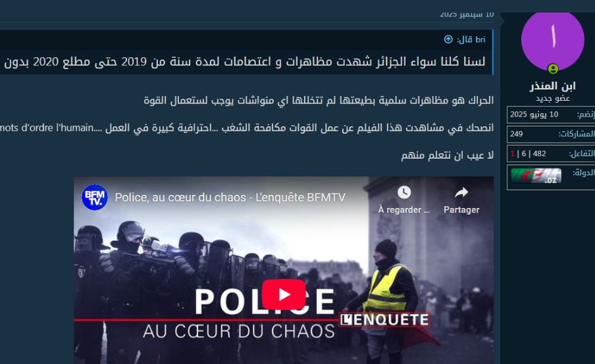The width and height of the screenshot is (595, 364).
Task: Click the red 1 reaction count
Action: point(512,154)
